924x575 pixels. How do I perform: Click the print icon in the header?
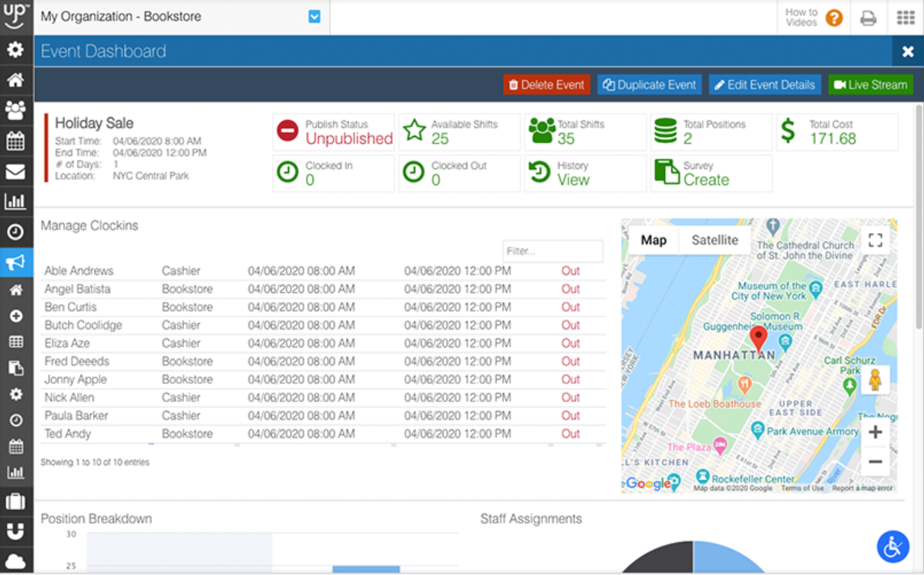pos(867,17)
